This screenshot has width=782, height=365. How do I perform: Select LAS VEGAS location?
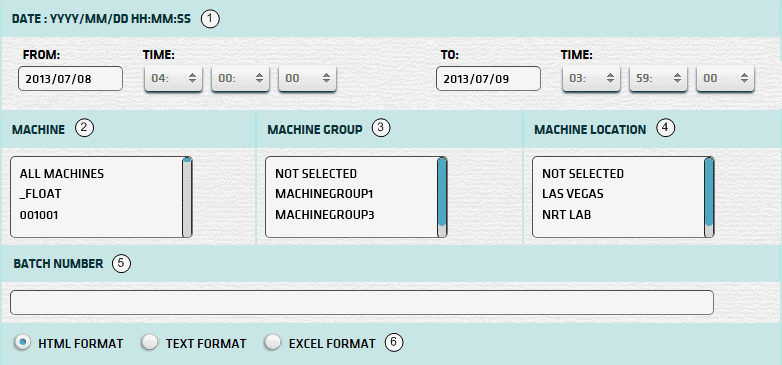pos(573,194)
